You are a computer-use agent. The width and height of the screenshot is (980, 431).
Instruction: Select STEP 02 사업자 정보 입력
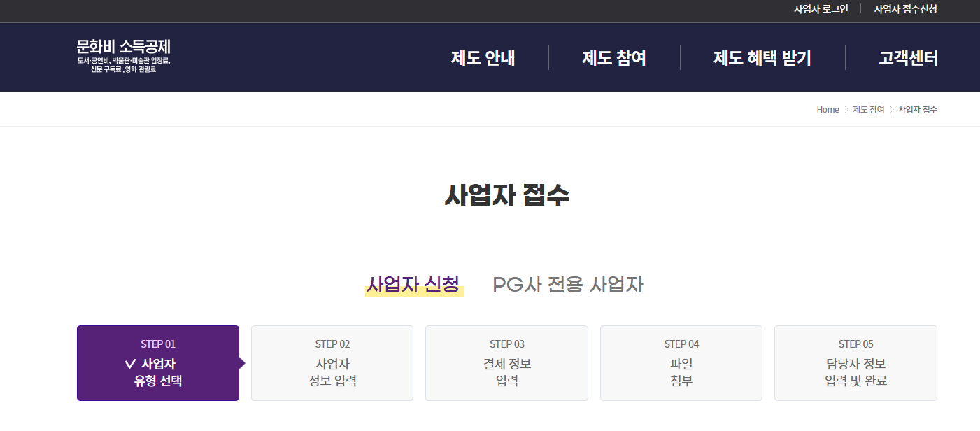[x=332, y=363]
